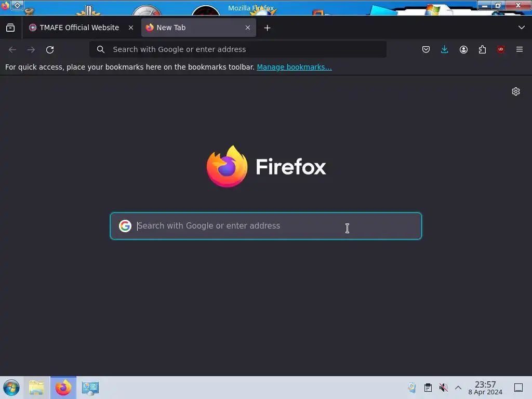Click the address bar magnifier icon

pyautogui.click(x=100, y=49)
